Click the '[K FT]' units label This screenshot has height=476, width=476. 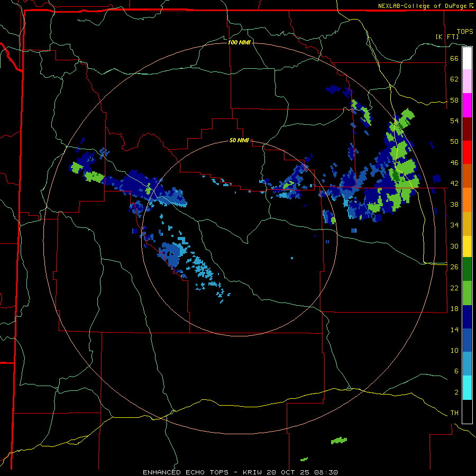point(447,36)
